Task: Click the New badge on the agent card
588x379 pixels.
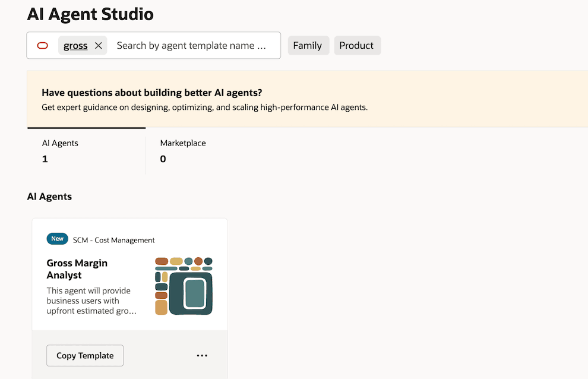Action: pyautogui.click(x=57, y=238)
